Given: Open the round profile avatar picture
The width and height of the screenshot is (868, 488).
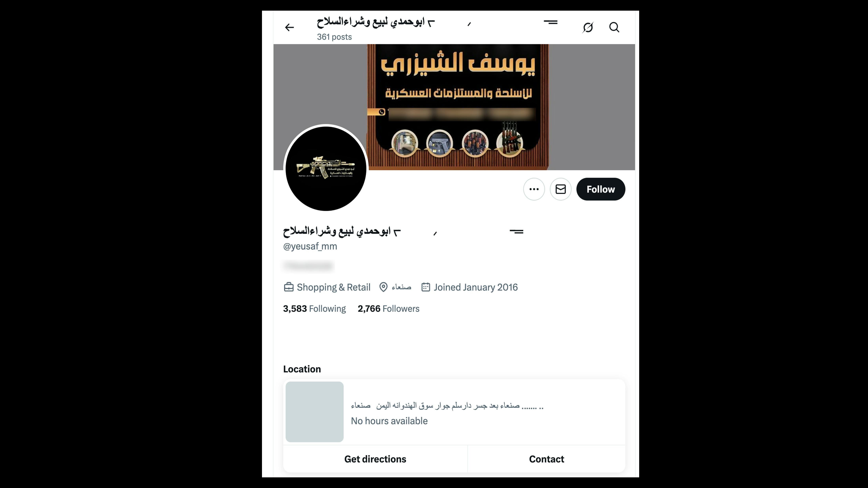Looking at the screenshot, I should [x=325, y=168].
